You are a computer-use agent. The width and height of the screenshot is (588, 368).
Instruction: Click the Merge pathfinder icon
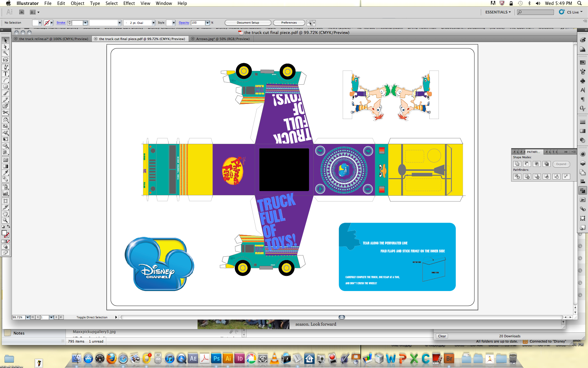click(537, 177)
